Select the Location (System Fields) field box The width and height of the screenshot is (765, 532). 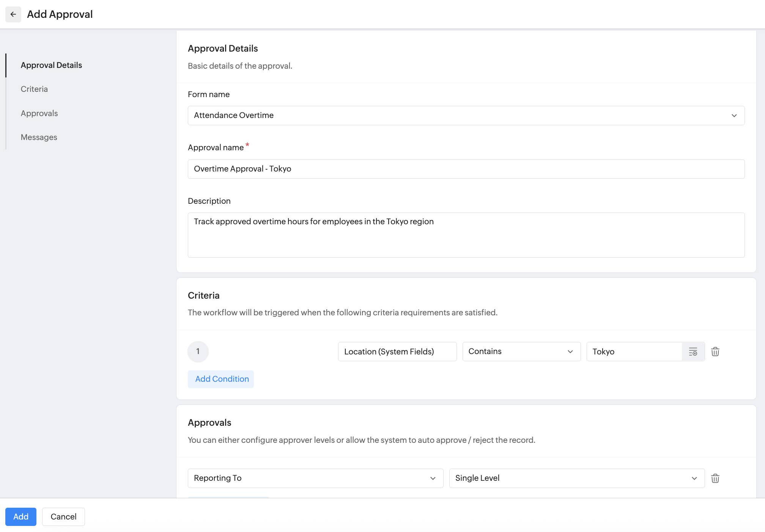coord(397,352)
